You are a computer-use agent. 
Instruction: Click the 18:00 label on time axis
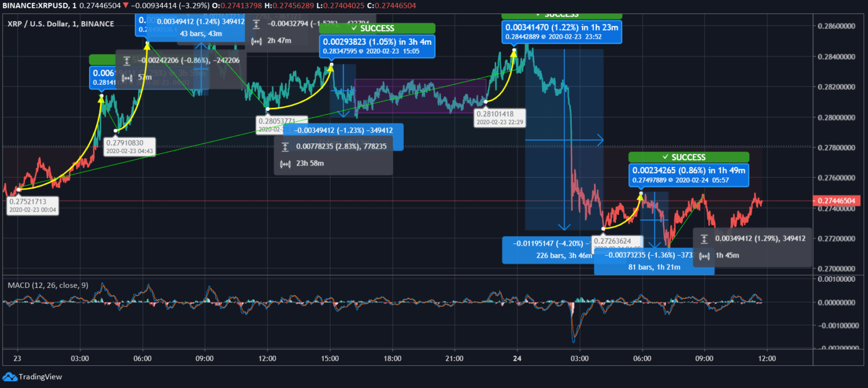(392, 359)
